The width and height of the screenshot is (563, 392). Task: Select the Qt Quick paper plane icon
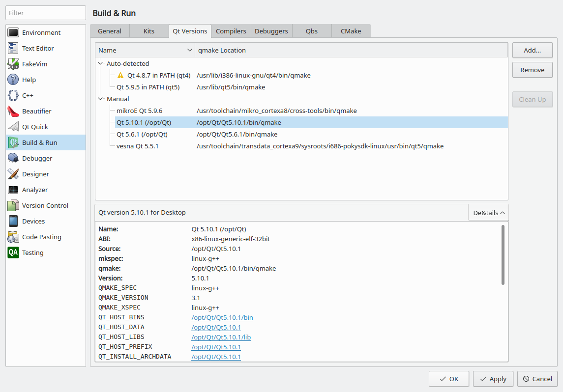point(13,127)
